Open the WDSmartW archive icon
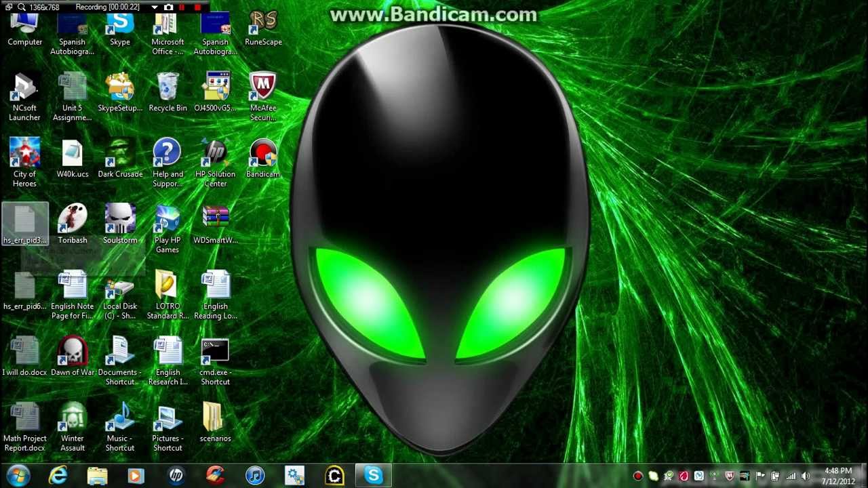The width and height of the screenshot is (868, 488). 215,224
